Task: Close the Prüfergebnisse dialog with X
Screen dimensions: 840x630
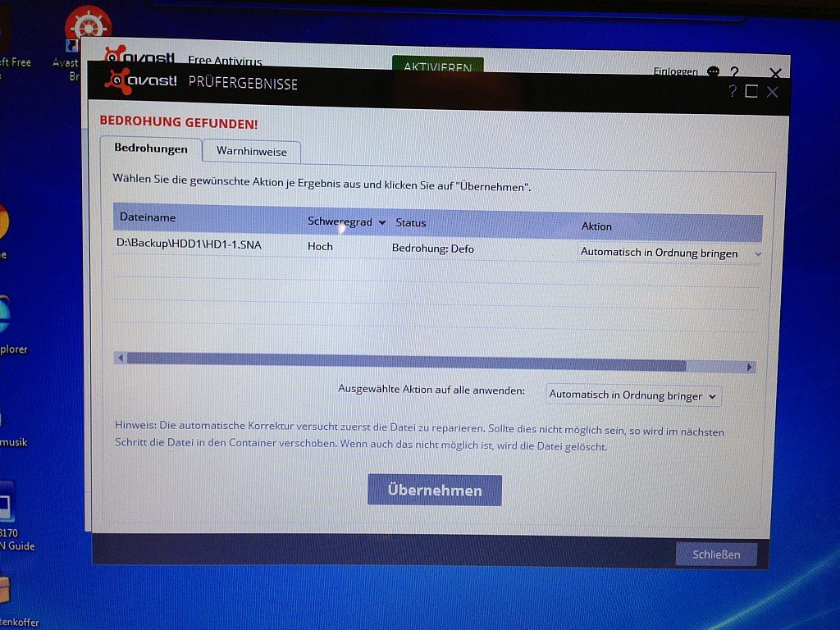Action: [x=772, y=92]
